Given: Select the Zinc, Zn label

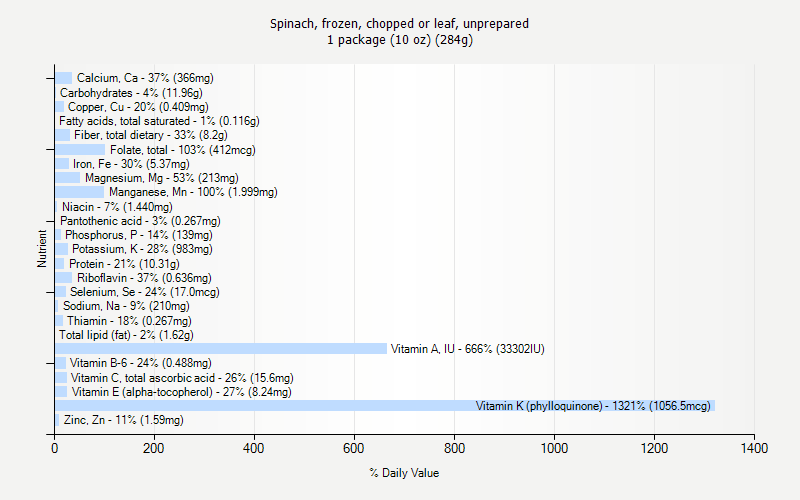Looking at the screenshot, I should pos(123,420).
